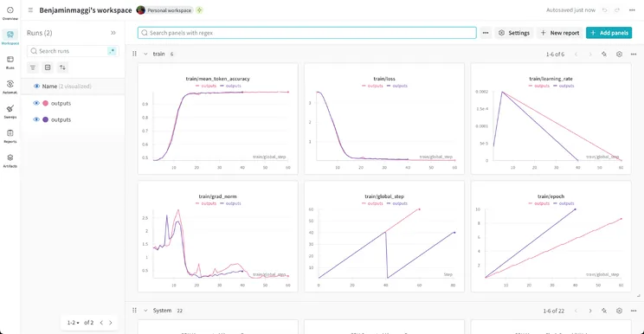
Task: Change the color of the purple outputs run
Action: pos(46,119)
